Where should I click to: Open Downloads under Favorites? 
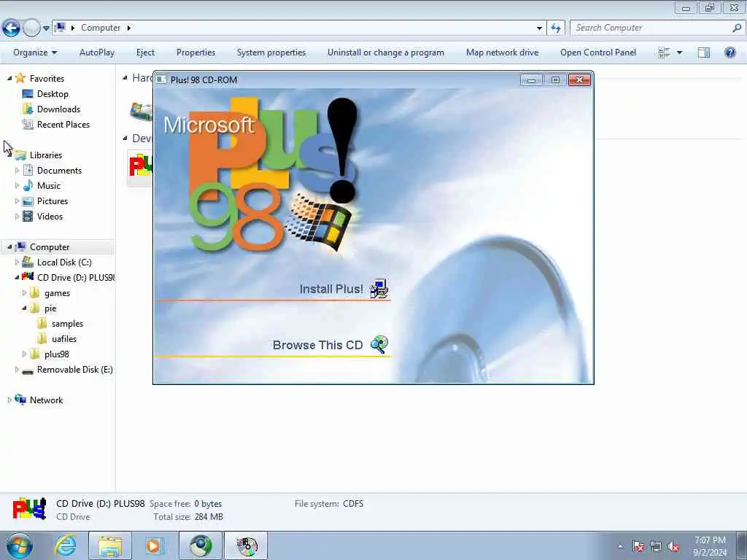[x=58, y=109]
